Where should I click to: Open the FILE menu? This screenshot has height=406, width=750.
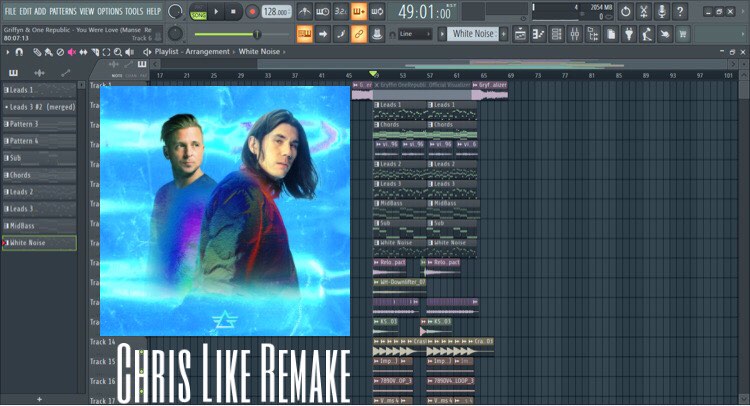[10, 11]
